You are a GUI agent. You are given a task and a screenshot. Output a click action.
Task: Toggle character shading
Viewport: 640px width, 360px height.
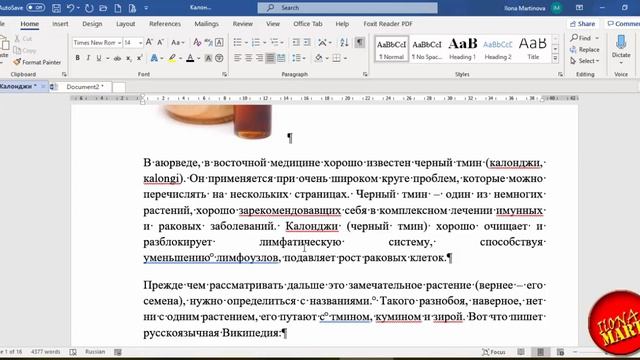pyautogui.click(x=208, y=58)
